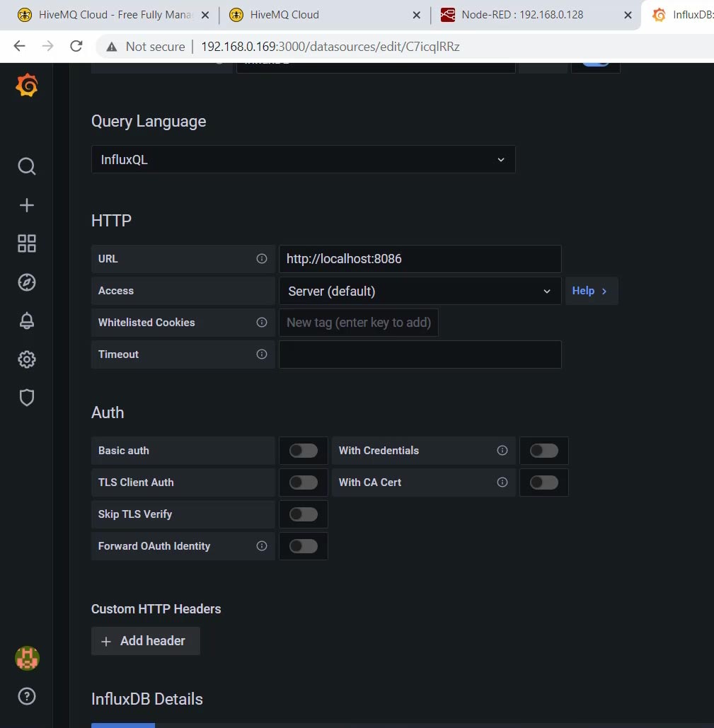Open the Explore compass icon

coord(27,282)
